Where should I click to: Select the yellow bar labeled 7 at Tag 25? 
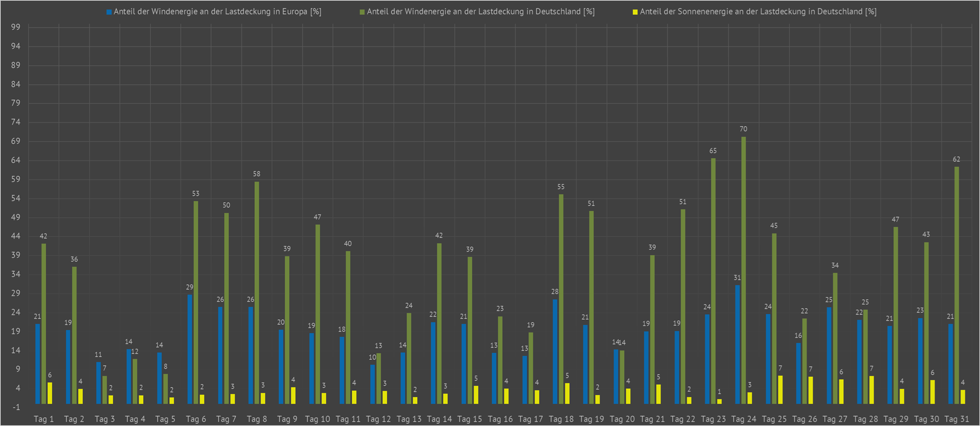point(780,390)
